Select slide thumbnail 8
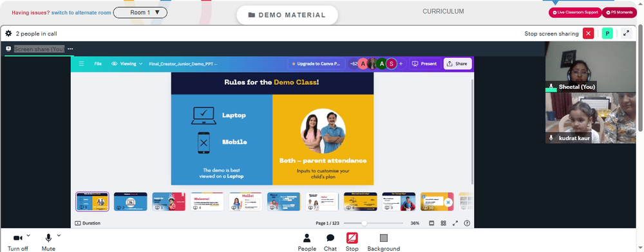This screenshot has height=252, width=644. (x=361, y=202)
